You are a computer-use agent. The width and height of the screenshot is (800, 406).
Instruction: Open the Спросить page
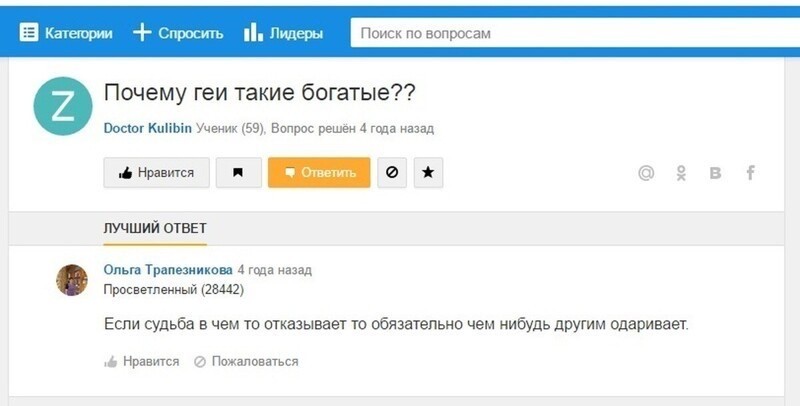[x=178, y=33]
